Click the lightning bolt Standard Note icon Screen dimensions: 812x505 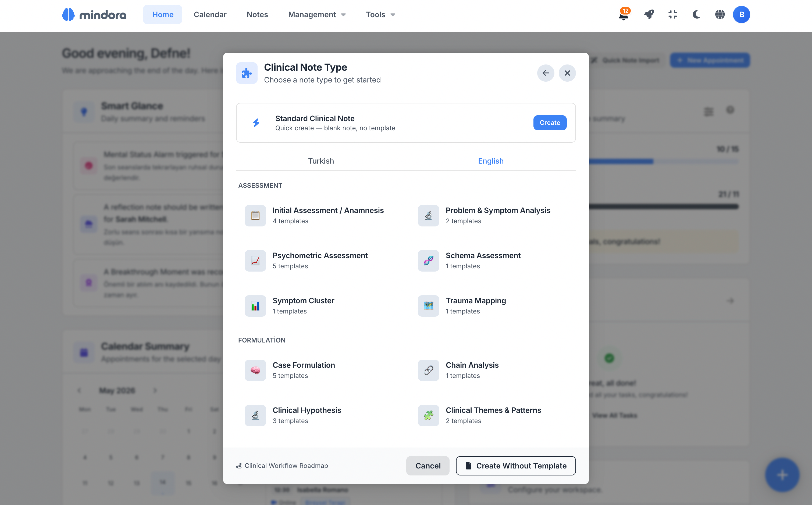pyautogui.click(x=256, y=122)
